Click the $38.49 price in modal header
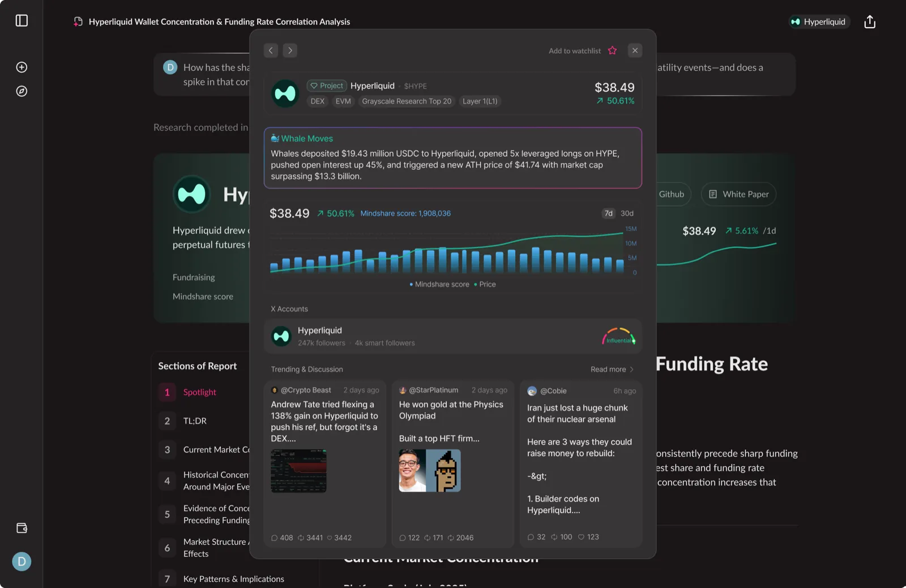 [x=614, y=87]
